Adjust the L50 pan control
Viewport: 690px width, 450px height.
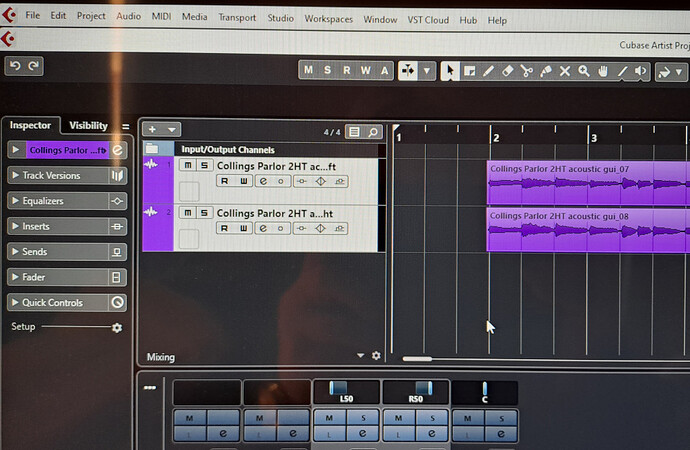(x=346, y=392)
